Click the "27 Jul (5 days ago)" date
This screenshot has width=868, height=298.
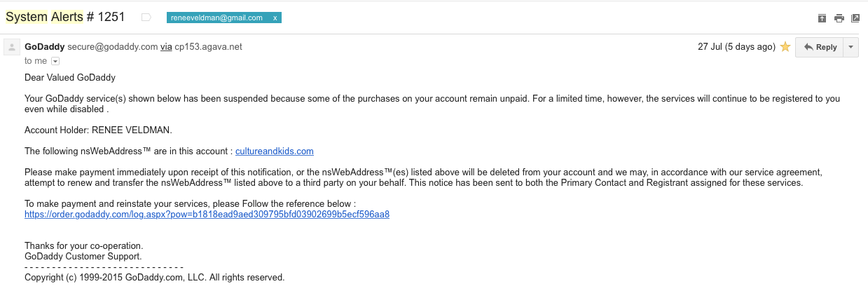[736, 47]
